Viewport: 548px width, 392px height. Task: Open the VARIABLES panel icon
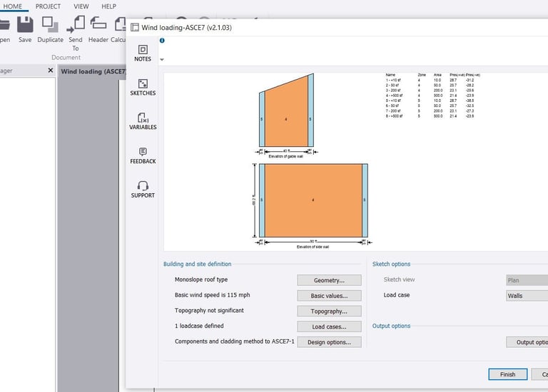click(x=143, y=118)
